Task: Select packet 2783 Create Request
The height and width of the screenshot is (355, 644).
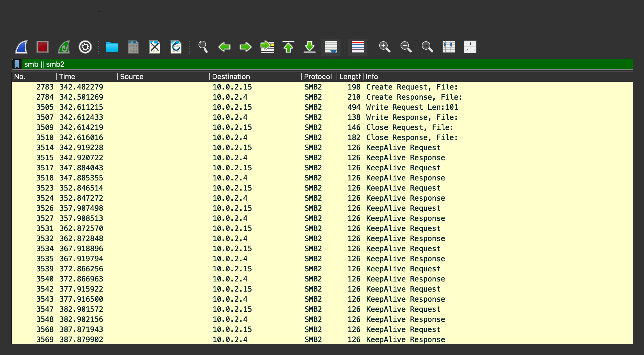Action: coord(322,87)
